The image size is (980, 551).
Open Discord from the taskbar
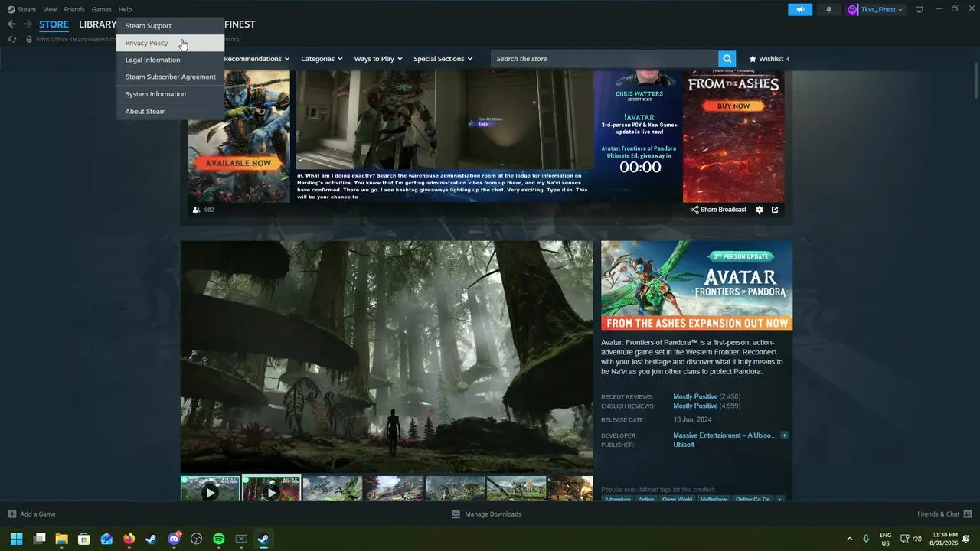(174, 539)
